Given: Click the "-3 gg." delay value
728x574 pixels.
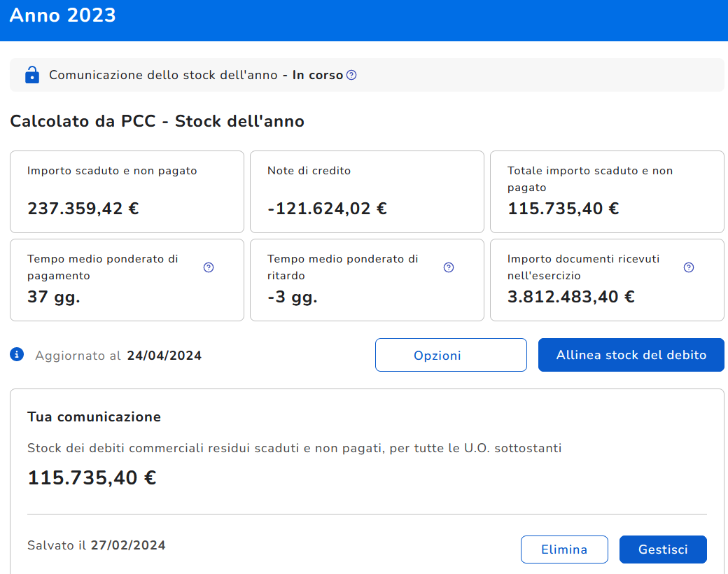Looking at the screenshot, I should click(293, 297).
